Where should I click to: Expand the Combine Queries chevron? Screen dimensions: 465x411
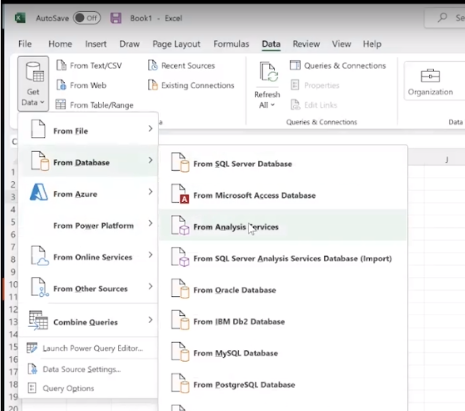tap(150, 320)
